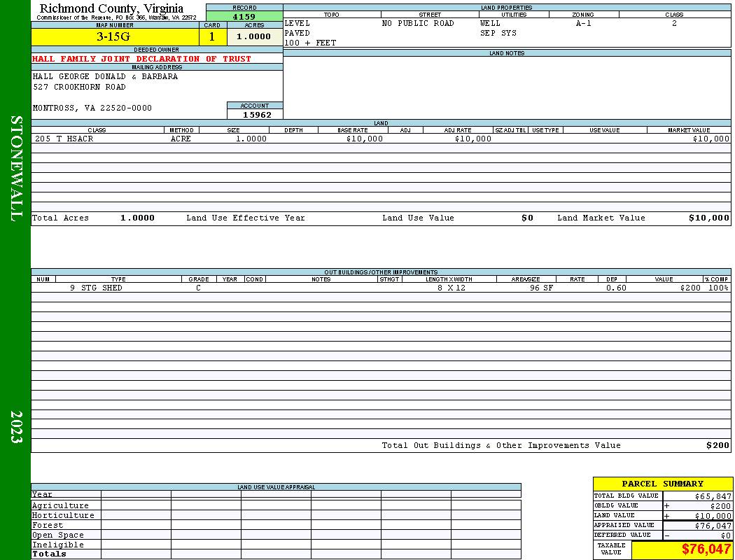Click street value NO PUBLIC ROAD
The width and height of the screenshot is (735, 560).
418,23
